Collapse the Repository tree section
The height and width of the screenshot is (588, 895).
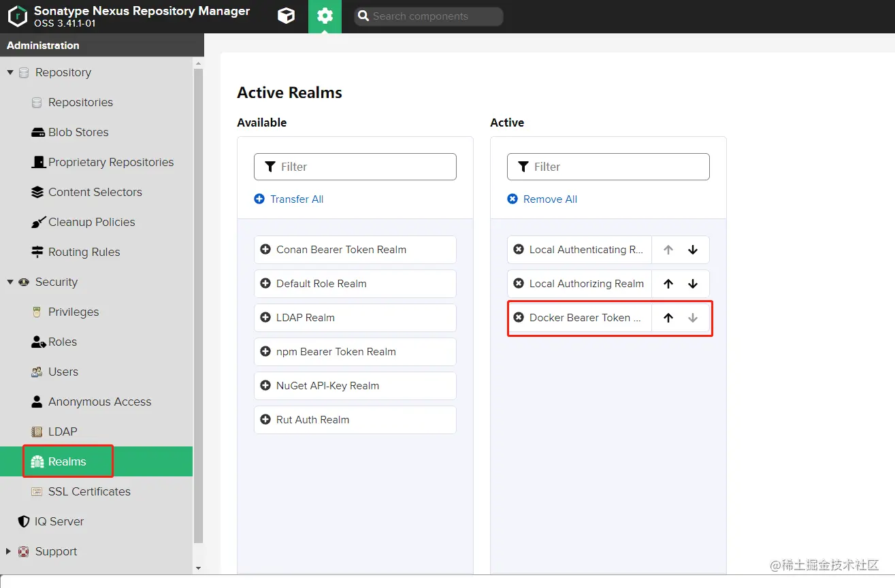point(10,72)
